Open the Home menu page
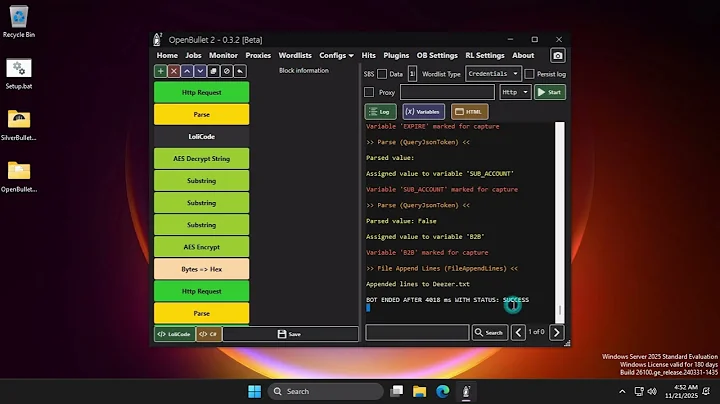 pos(167,56)
